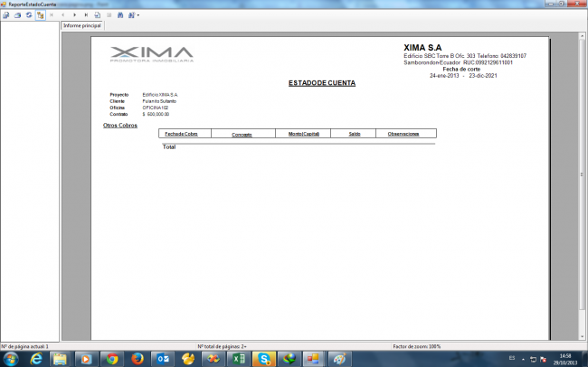The image size is (588, 367).
Task: Click the ESTADO DE CUENTA title
Action: 322,83
